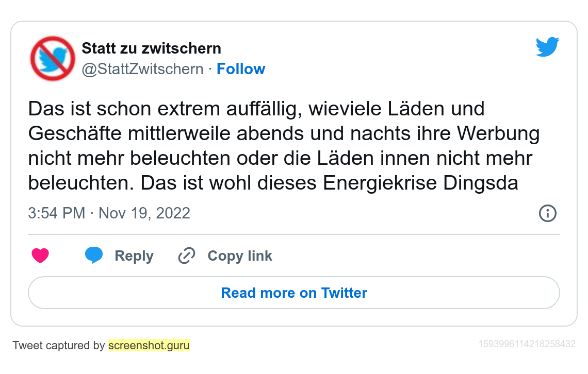Open the "Statt zu zwitschern" display name
The width and height of the screenshot is (588, 374).
[152, 48]
